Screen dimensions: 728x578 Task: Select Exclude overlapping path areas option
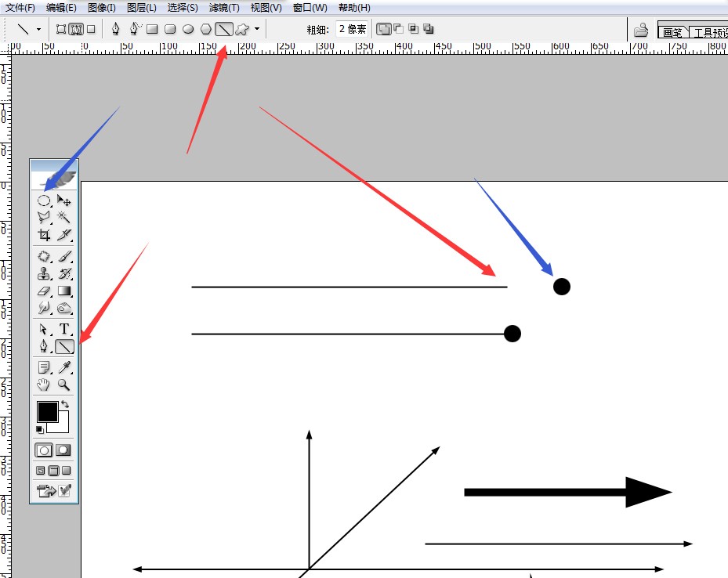click(428, 29)
